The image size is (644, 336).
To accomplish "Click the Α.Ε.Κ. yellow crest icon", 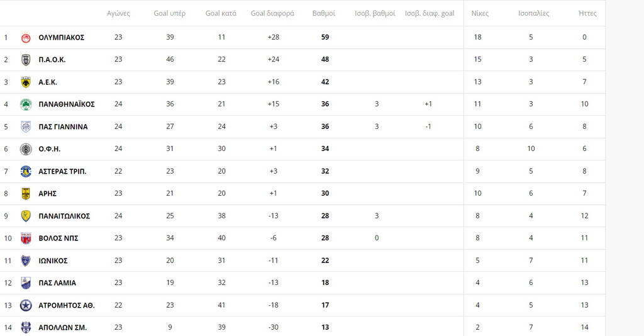I will click(26, 82).
